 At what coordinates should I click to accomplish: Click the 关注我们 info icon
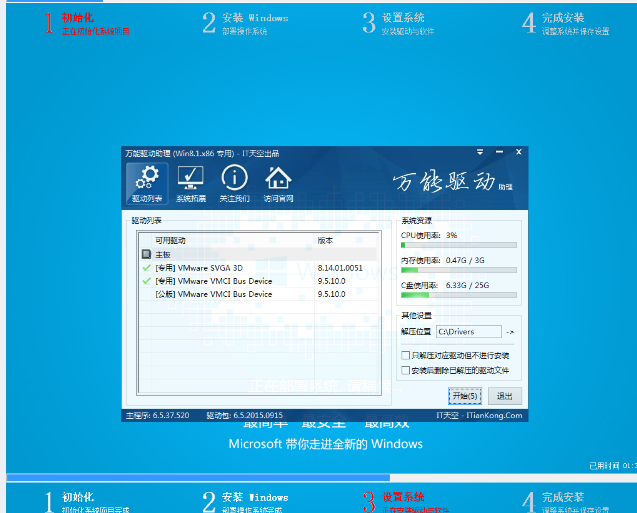234,184
